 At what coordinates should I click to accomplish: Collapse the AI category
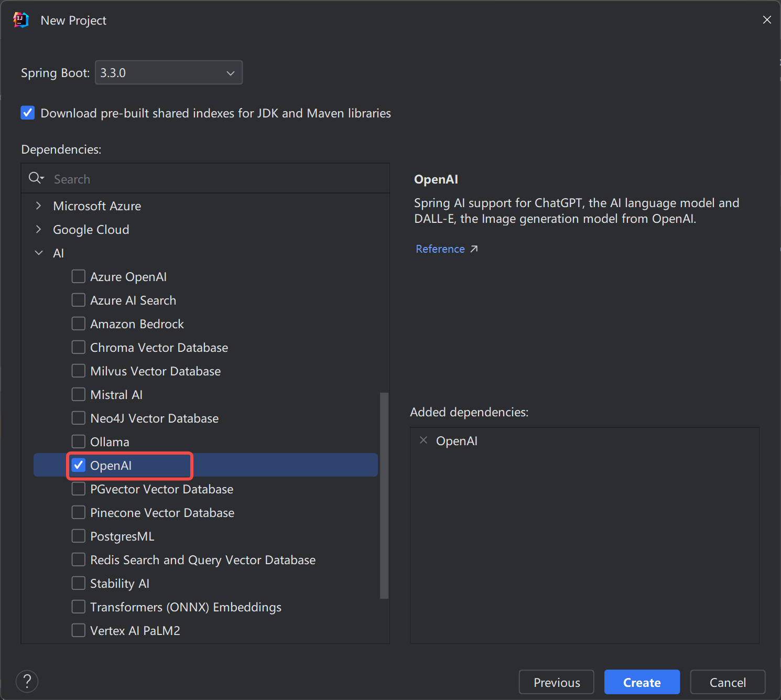38,253
